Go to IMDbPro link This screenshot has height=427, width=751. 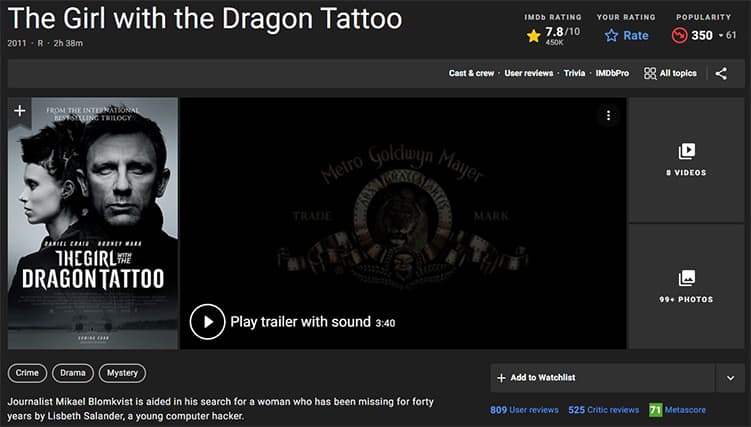coord(612,73)
